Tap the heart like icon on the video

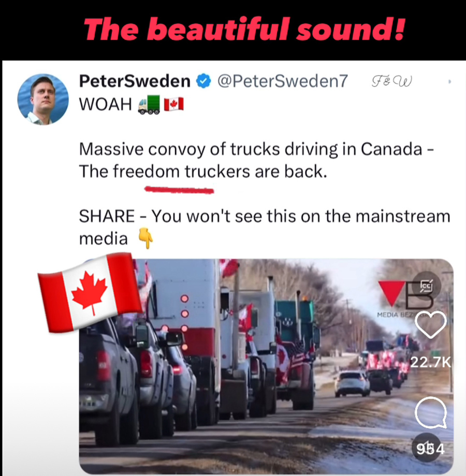pos(430,324)
